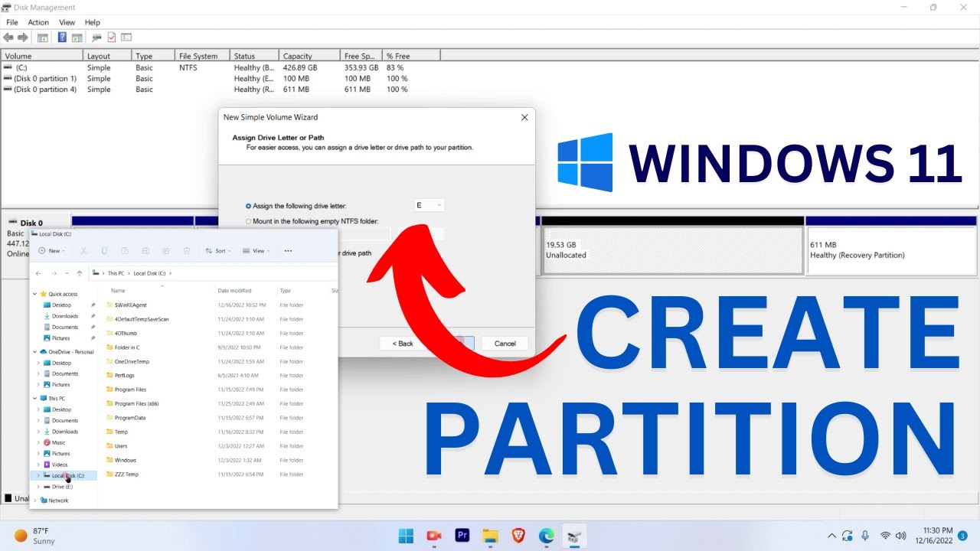
Task: Open the File menu in Disk Management
Action: (12, 22)
